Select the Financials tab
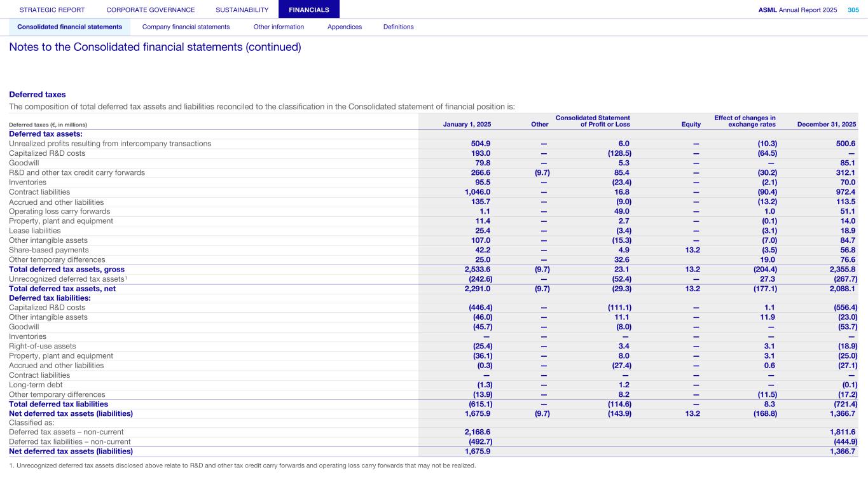The image size is (868, 489). [x=309, y=10]
